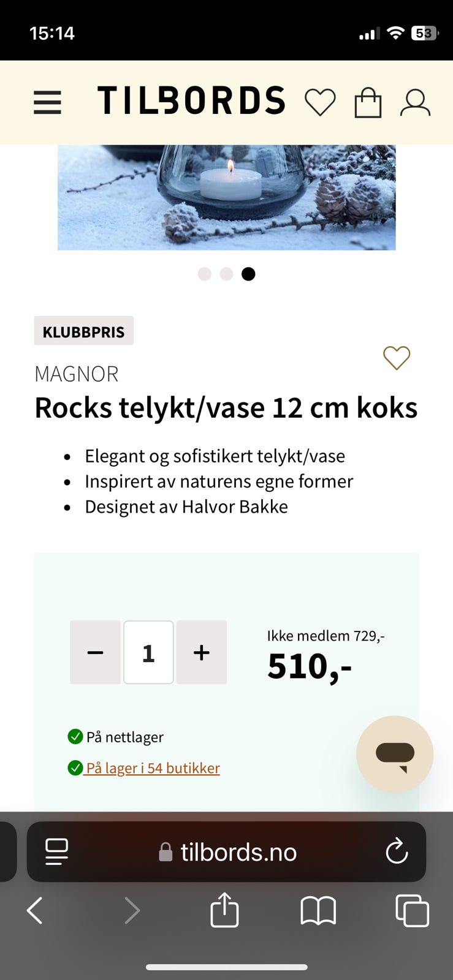Show first product image via dot
The height and width of the screenshot is (980, 453).
point(205,274)
